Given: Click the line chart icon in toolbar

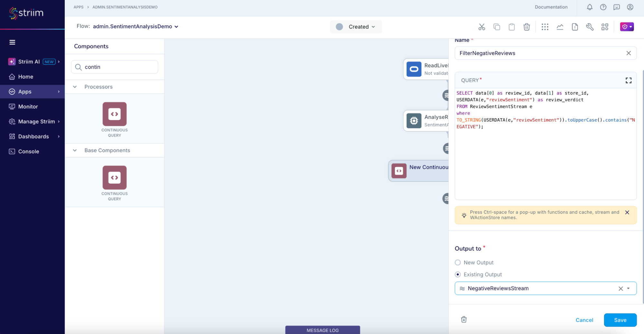Looking at the screenshot, I should [560, 27].
